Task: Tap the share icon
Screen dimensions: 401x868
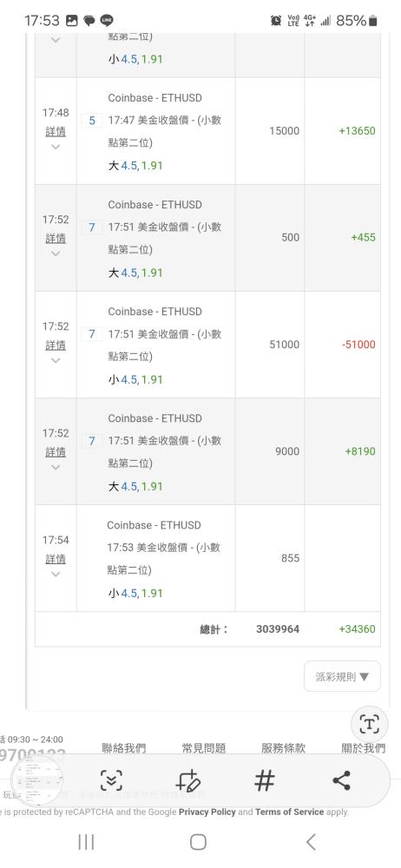Action: click(341, 780)
